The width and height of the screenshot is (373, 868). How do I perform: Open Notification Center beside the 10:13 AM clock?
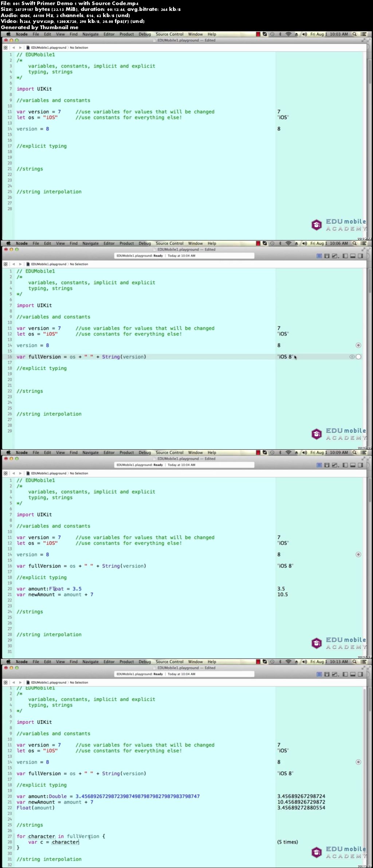363,662
